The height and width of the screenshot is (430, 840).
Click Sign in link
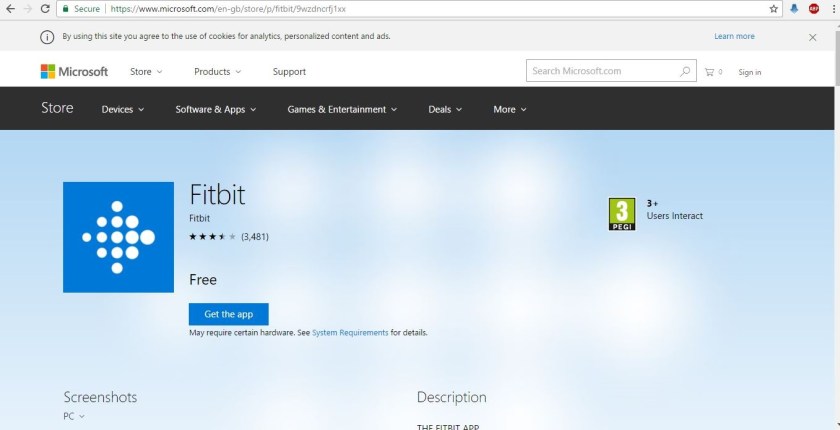(x=749, y=72)
